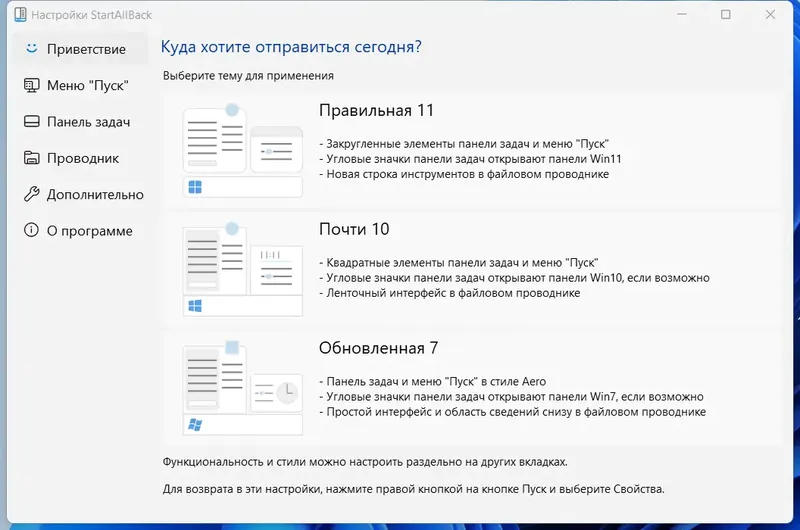
Task: Click the line Новая строка инструментов
Action: click(464, 174)
